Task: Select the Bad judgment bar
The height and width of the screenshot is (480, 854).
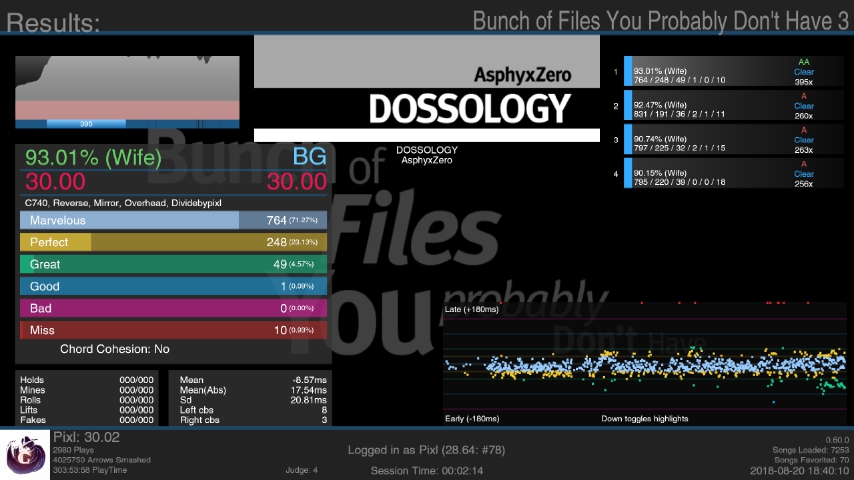Action: click(x=174, y=308)
